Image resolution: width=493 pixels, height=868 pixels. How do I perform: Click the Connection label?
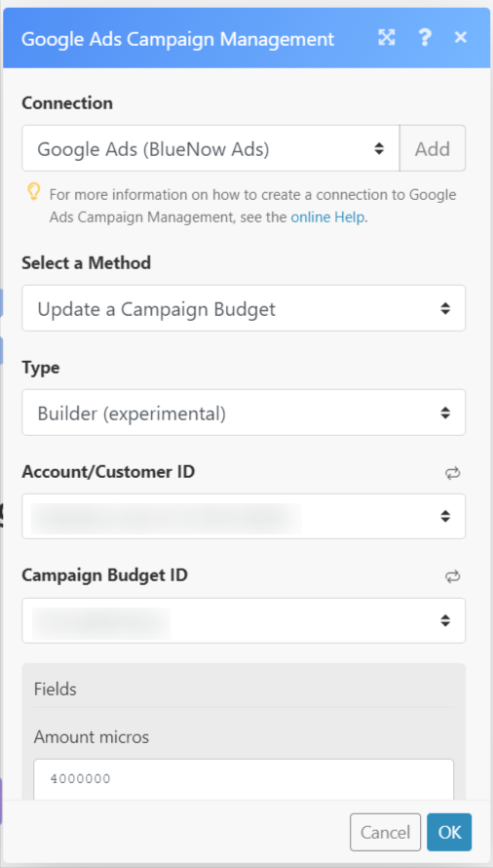(67, 103)
